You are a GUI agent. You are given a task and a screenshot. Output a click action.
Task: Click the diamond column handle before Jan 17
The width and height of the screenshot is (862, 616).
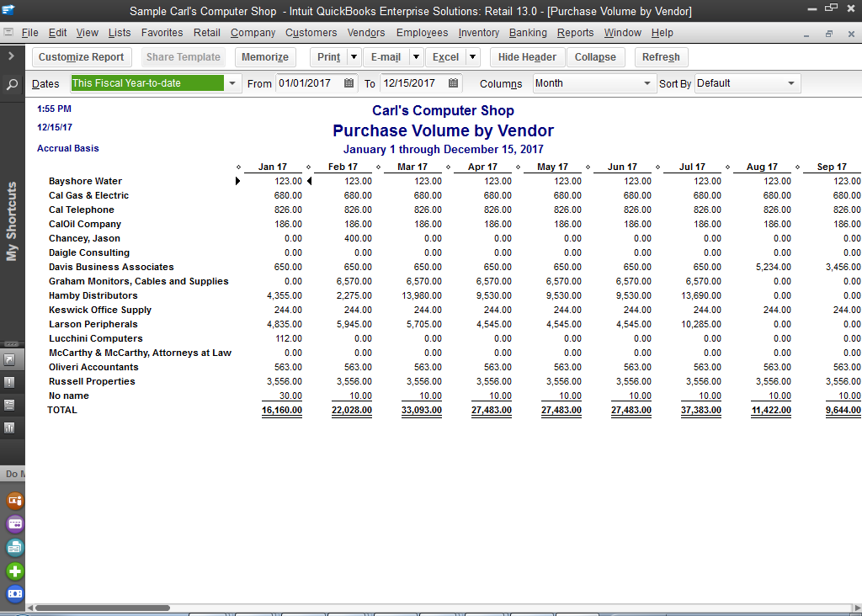point(238,167)
